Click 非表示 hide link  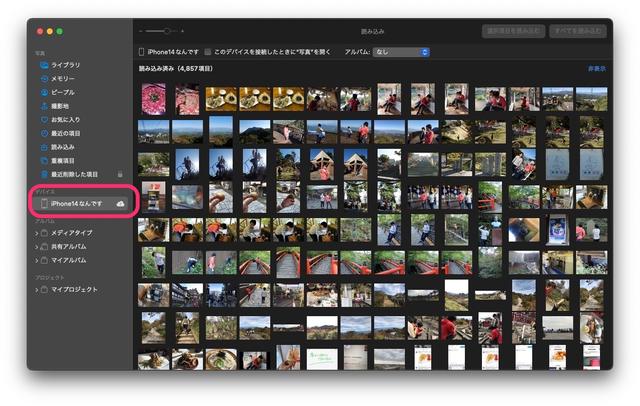597,69
